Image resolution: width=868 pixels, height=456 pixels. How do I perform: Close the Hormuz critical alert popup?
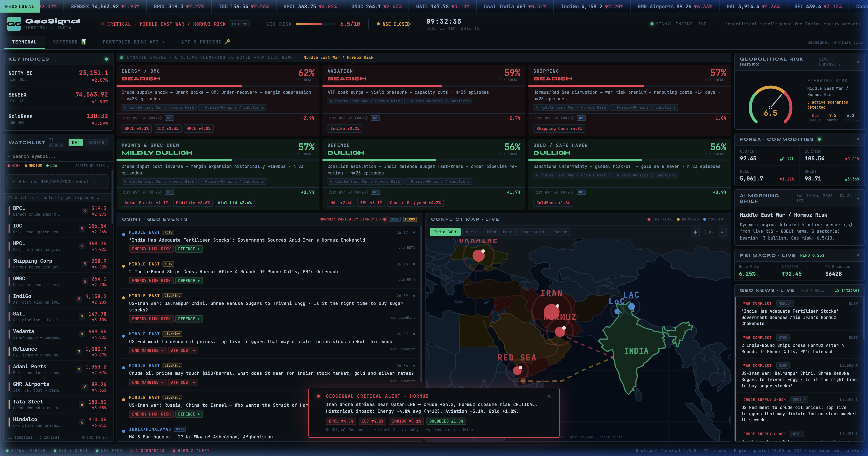tap(549, 396)
